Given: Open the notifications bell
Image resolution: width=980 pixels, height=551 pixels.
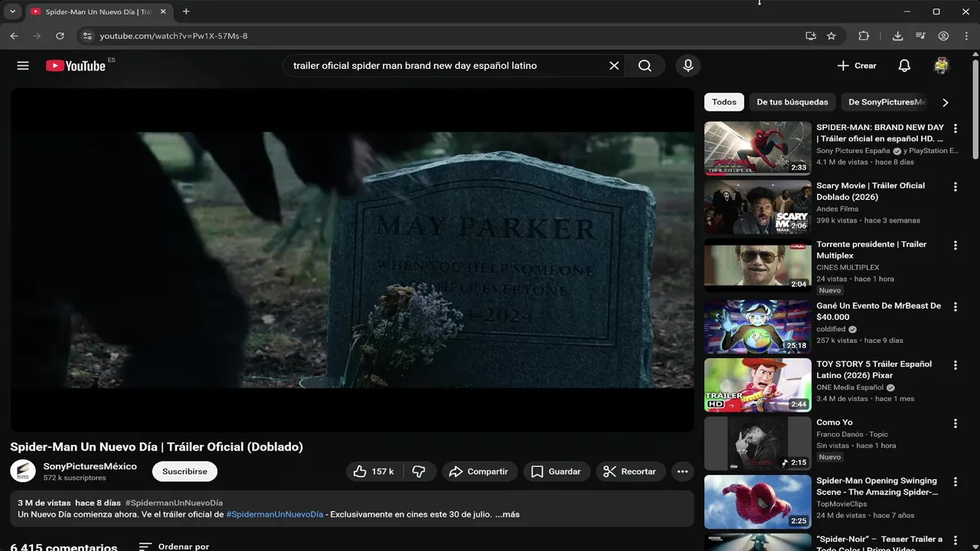Looking at the screenshot, I should point(904,66).
